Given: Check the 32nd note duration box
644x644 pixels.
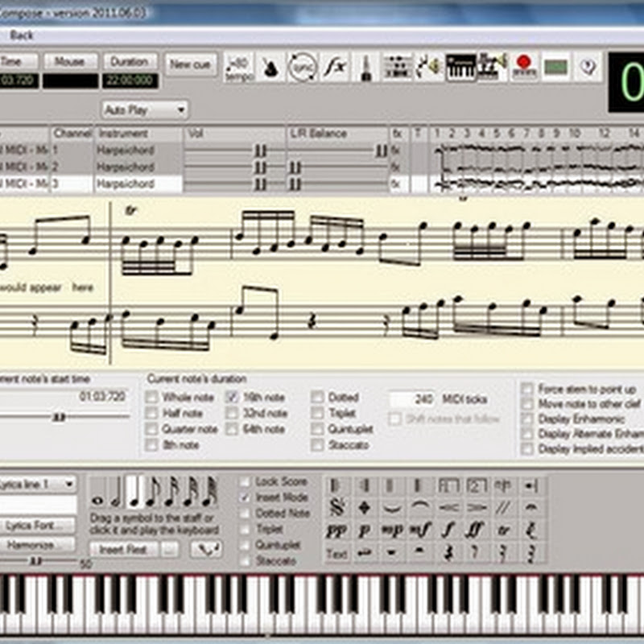Looking at the screenshot, I should [232, 413].
